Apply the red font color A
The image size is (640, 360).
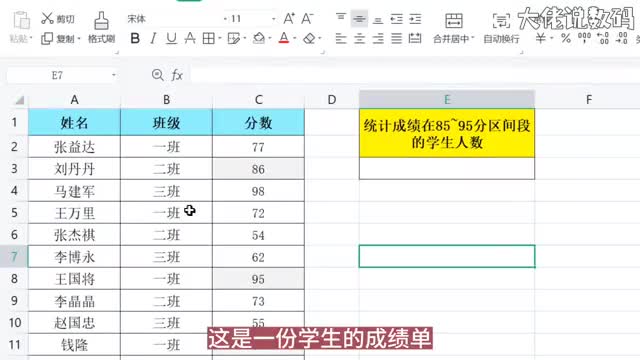pos(284,39)
